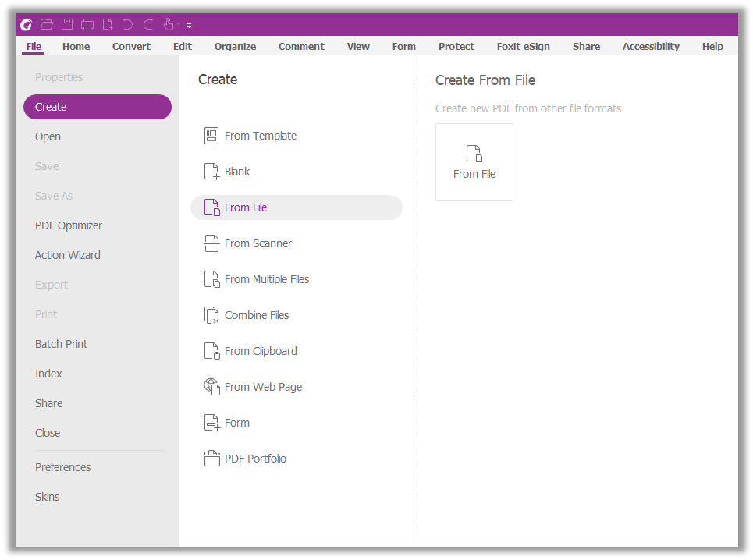Viewport: 753px width, 560px height.
Task: Switch to the Share tab in the ribbon
Action: (586, 47)
